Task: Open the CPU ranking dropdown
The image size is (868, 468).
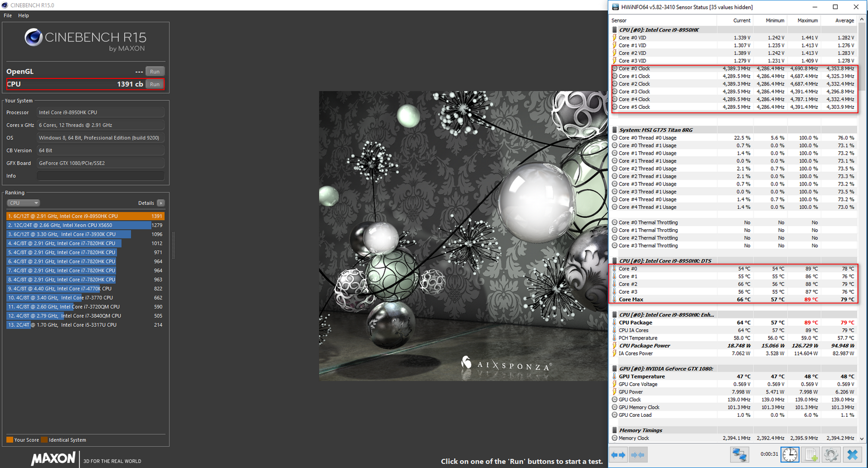Action: tap(23, 203)
